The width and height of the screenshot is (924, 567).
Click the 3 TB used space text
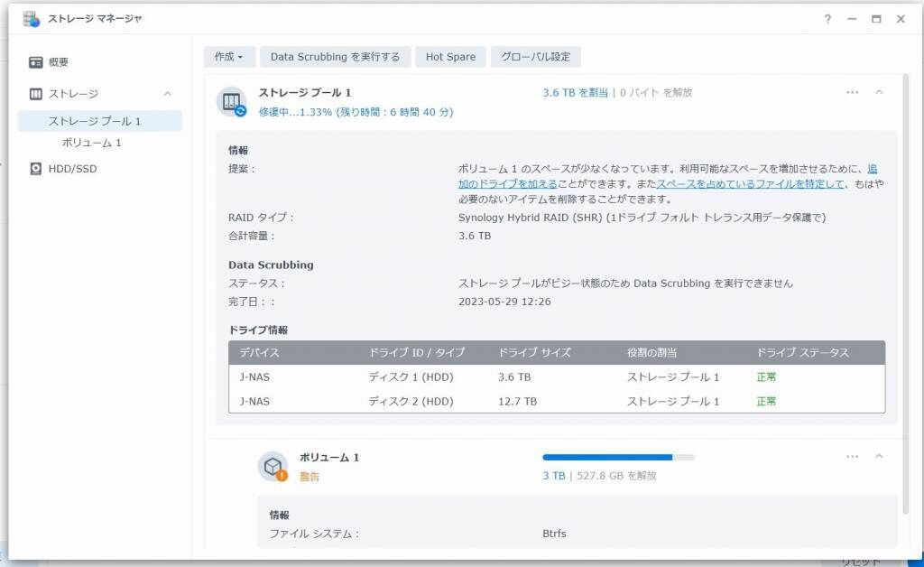(553, 476)
